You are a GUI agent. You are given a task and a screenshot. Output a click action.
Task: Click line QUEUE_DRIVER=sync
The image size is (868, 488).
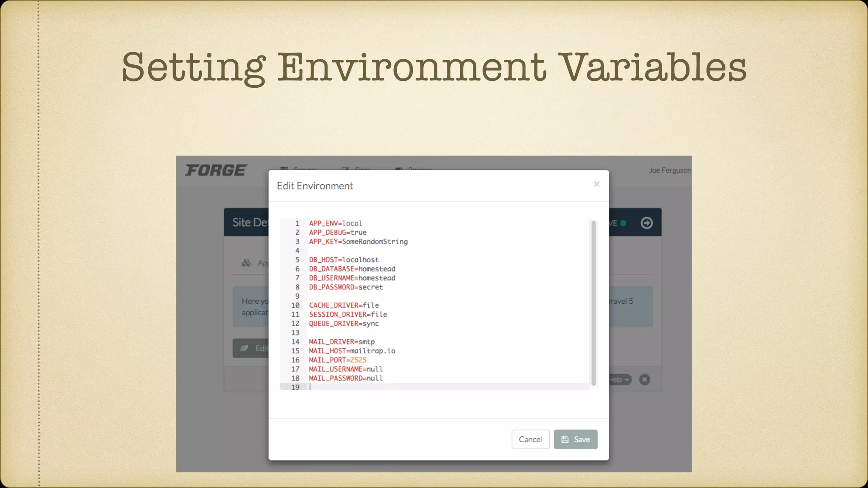pos(344,324)
